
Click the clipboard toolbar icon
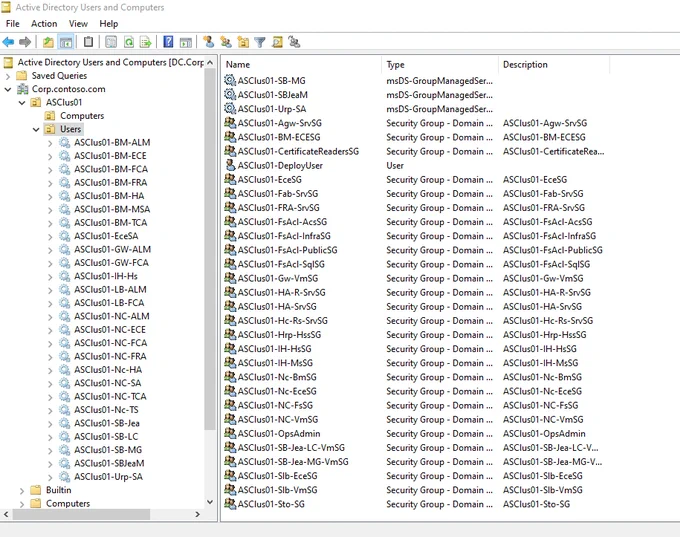point(88,42)
